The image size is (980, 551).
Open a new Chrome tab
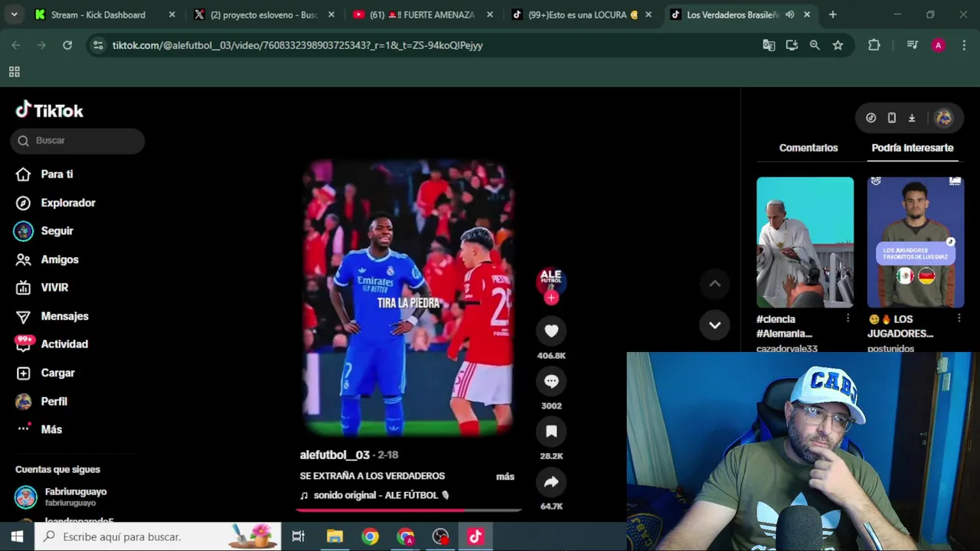click(x=832, y=15)
